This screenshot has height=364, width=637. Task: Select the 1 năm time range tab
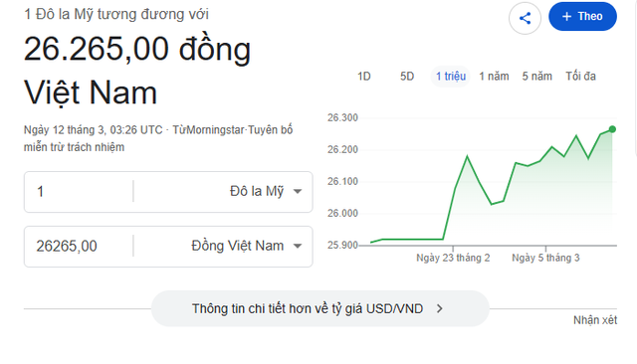tap(494, 77)
